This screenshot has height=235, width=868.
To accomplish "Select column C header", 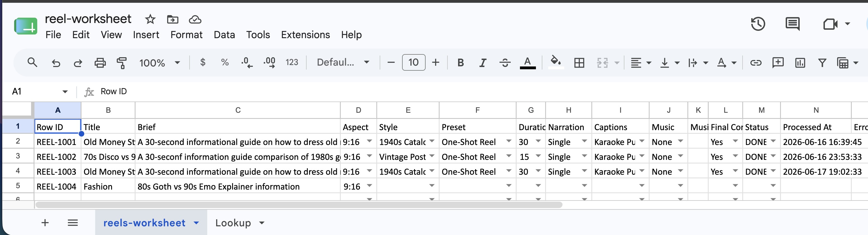I will [237, 110].
